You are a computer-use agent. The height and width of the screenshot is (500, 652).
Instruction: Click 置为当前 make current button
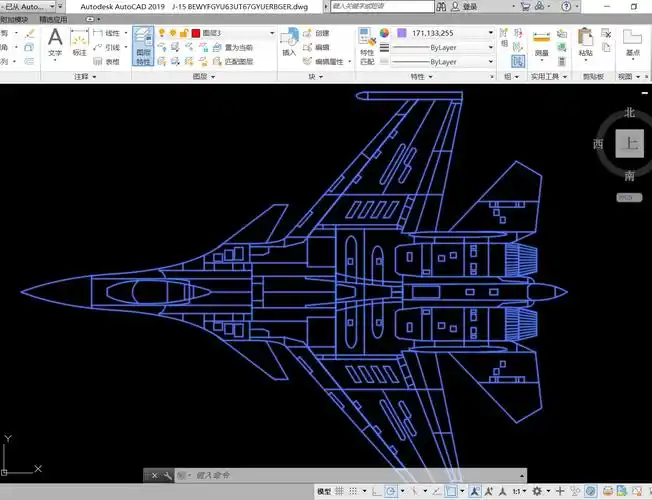[233, 47]
